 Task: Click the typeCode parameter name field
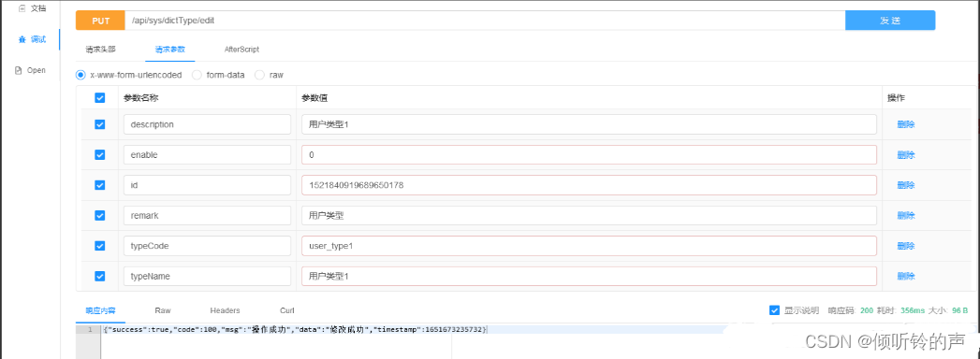(x=207, y=246)
